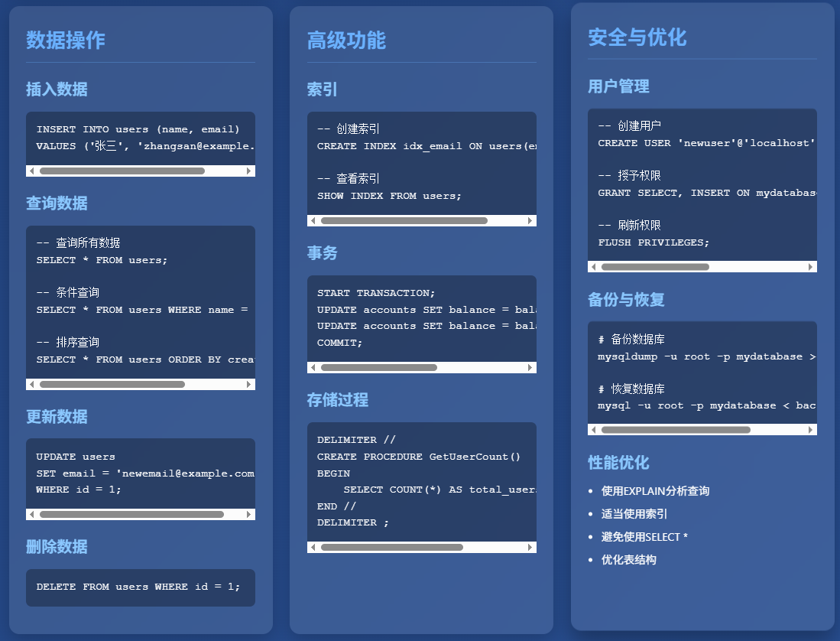Click the 避免使用SELECT * list item
Viewport: 840px width, 641px height.
click(646, 536)
